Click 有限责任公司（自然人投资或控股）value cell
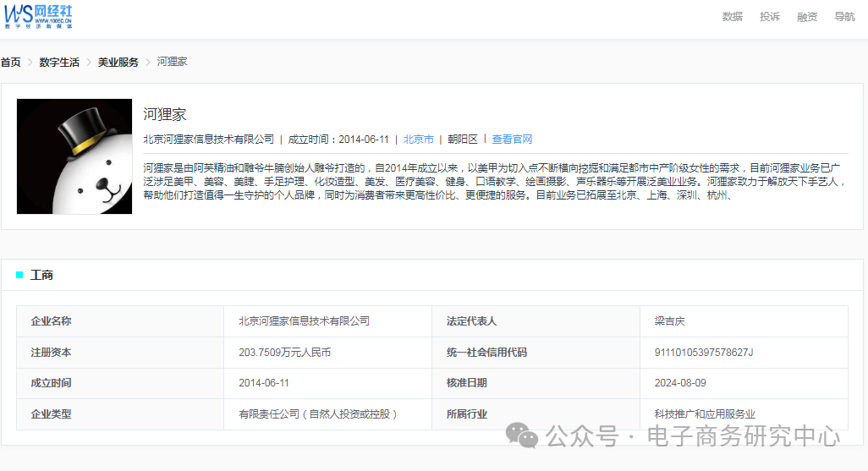Screen dimensions: 868x471 coord(327,414)
